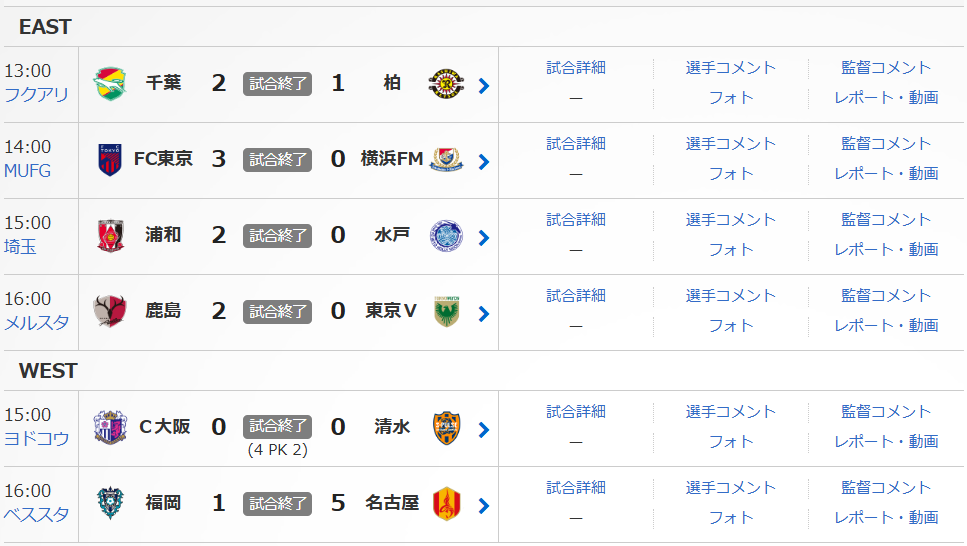967x546 pixels.
Task: Click the Kashiwa (柏) team crest
Action: [x=446, y=84]
